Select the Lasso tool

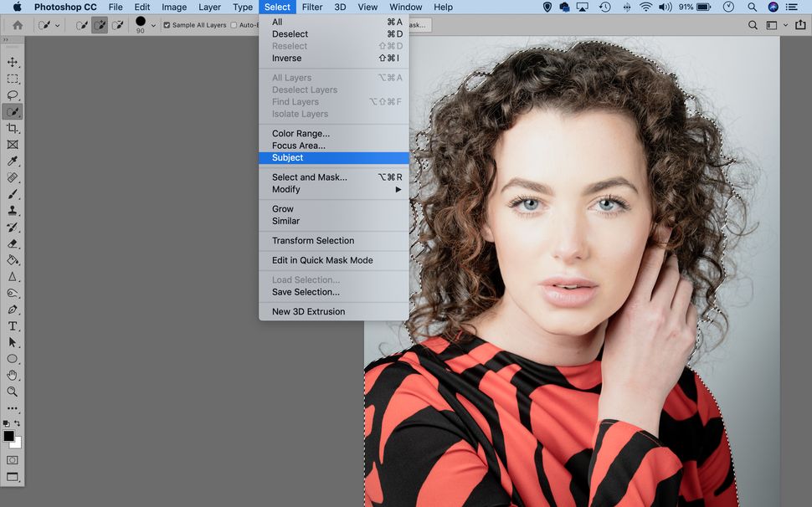[13, 95]
